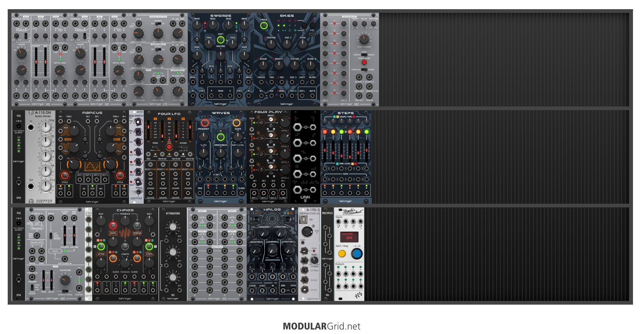Click the right CYCLE button on Abacus
The image size is (644, 334).
coord(120,175)
